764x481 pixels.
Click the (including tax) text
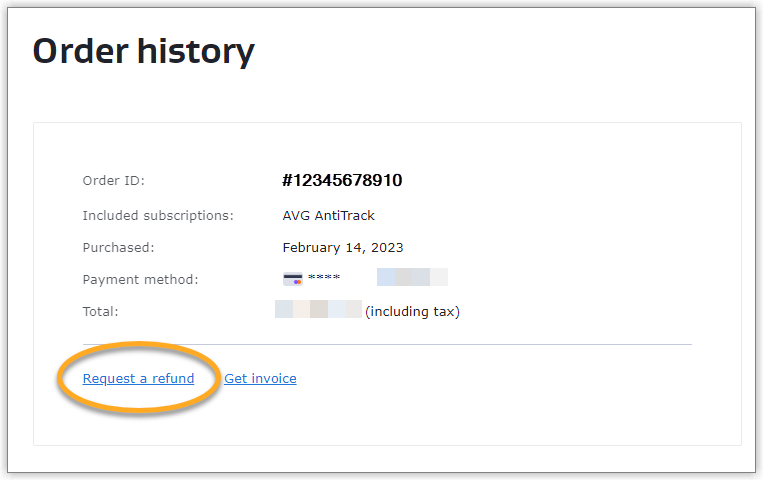412,311
